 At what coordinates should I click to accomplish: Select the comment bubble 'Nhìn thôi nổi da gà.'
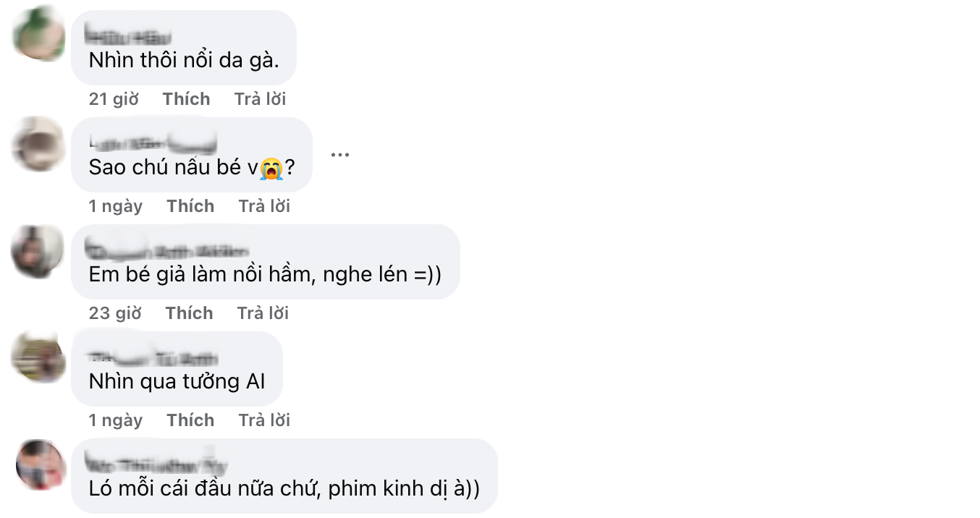[x=183, y=58]
